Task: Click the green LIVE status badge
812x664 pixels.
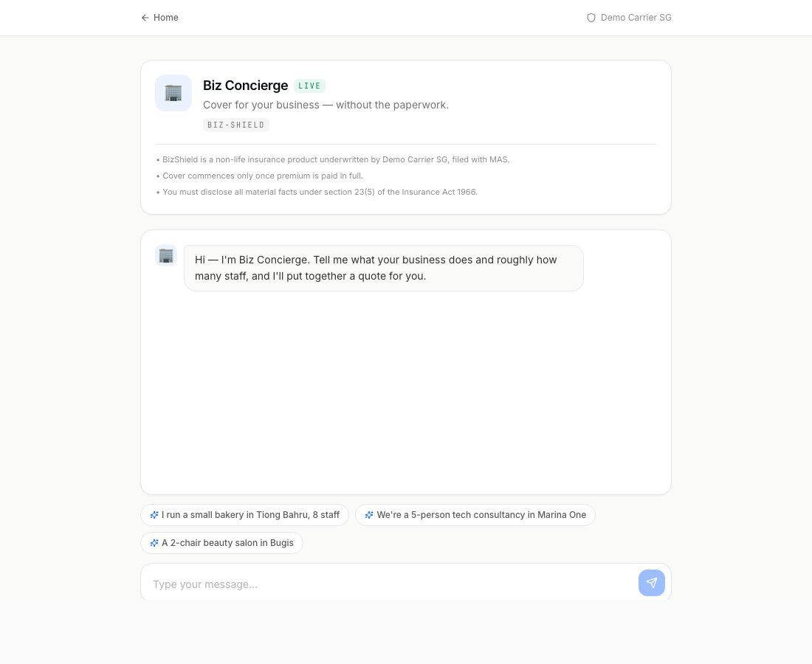Action: pyautogui.click(x=309, y=86)
